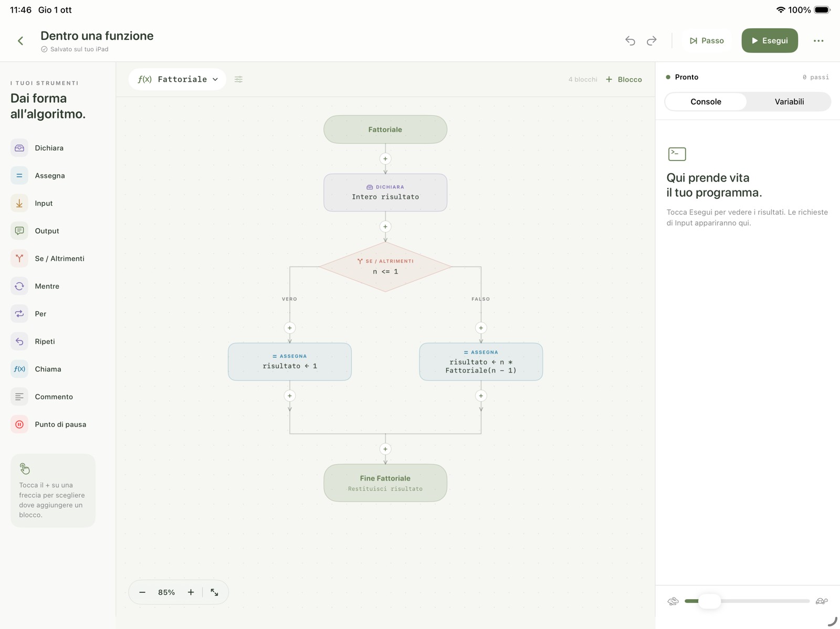This screenshot has height=629, width=840.
Task: Open the Fattoriale function dropdown
Action: (177, 79)
